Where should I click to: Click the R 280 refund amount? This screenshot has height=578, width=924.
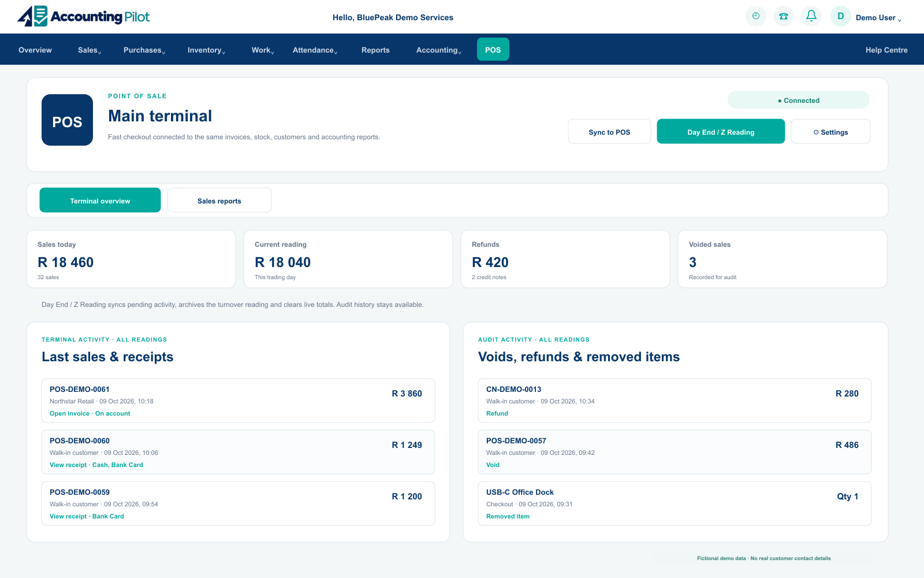tap(847, 394)
